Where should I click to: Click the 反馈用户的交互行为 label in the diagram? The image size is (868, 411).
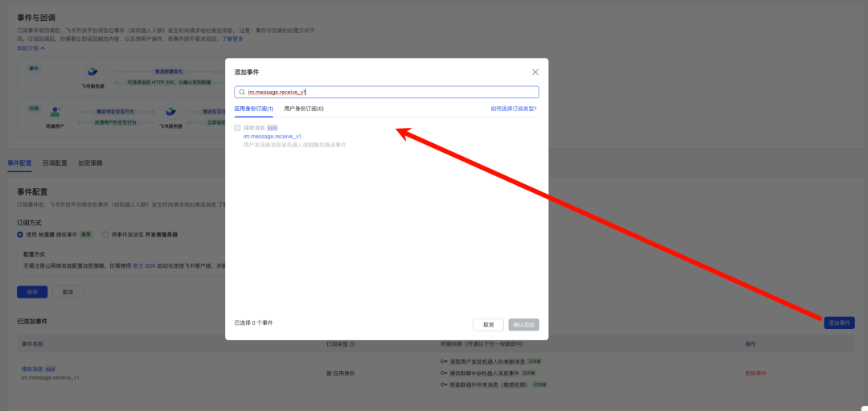pos(115,122)
